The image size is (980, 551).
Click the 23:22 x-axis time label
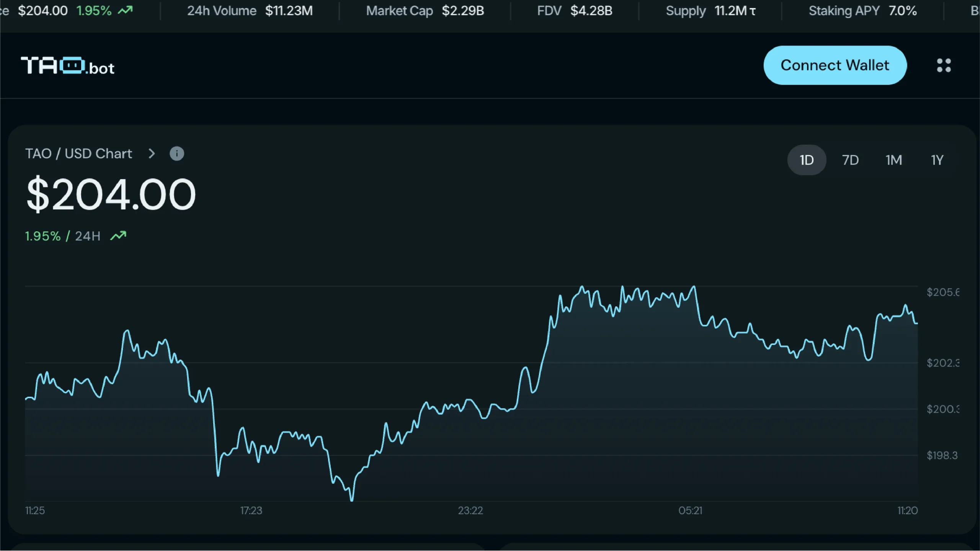pyautogui.click(x=470, y=510)
